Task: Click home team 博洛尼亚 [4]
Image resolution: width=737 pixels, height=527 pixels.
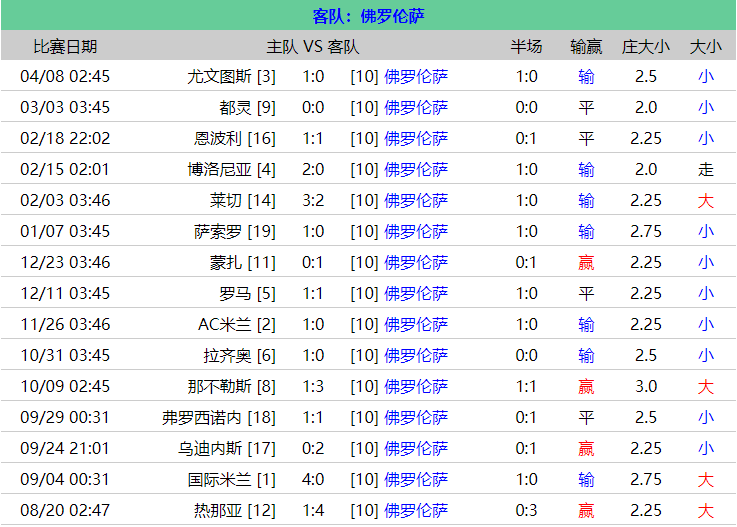Action: coord(231,169)
